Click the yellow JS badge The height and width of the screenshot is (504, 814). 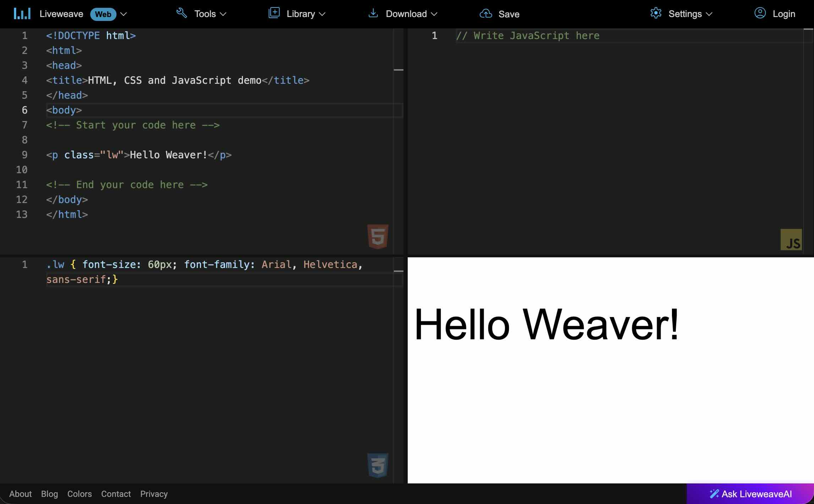pyautogui.click(x=791, y=240)
